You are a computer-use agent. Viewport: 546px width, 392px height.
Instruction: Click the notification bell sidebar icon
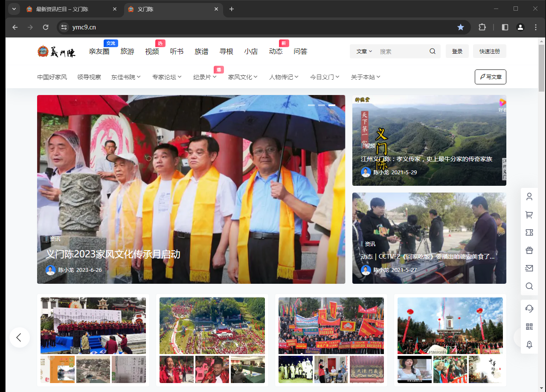point(529,345)
